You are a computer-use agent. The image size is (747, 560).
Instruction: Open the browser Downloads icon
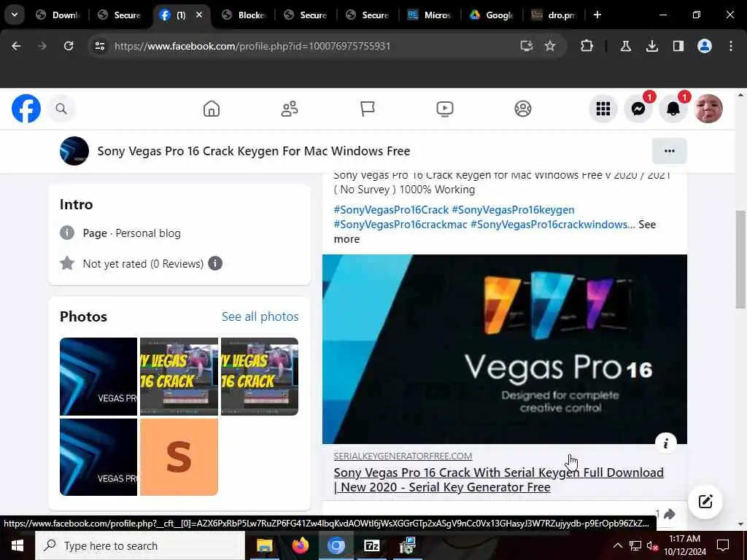651,46
